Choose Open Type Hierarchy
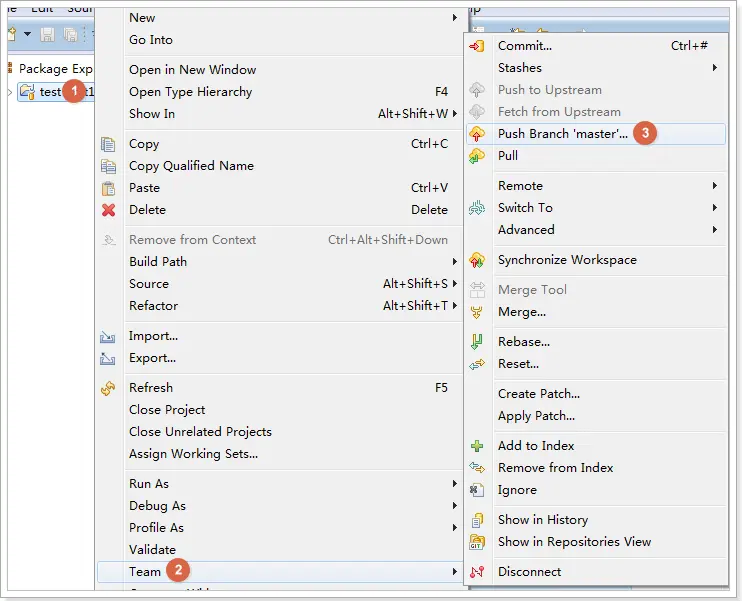 280,92
